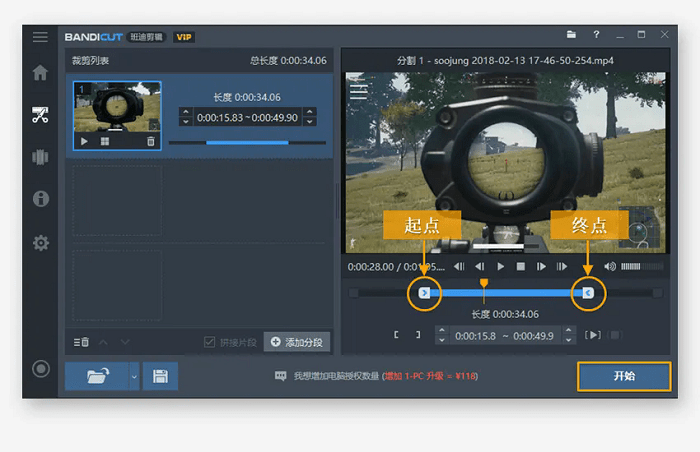Viewport: 700px width, 452px height.
Task: Open the hamburger menu in the sidebar
Action: 40,37
